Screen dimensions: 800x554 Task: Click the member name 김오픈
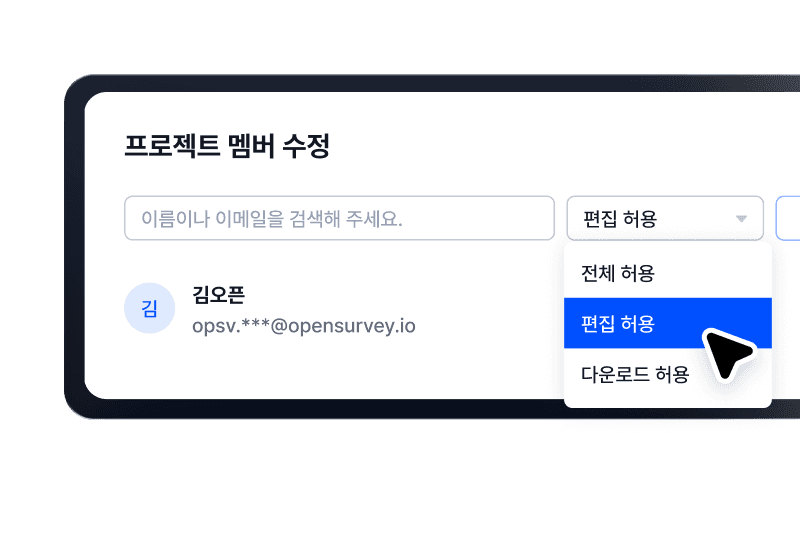pyautogui.click(x=218, y=295)
